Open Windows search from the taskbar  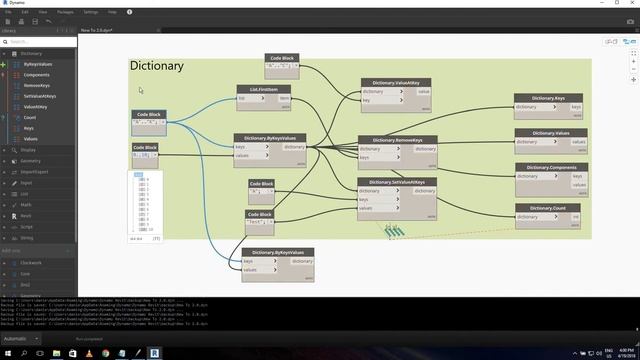point(24,353)
